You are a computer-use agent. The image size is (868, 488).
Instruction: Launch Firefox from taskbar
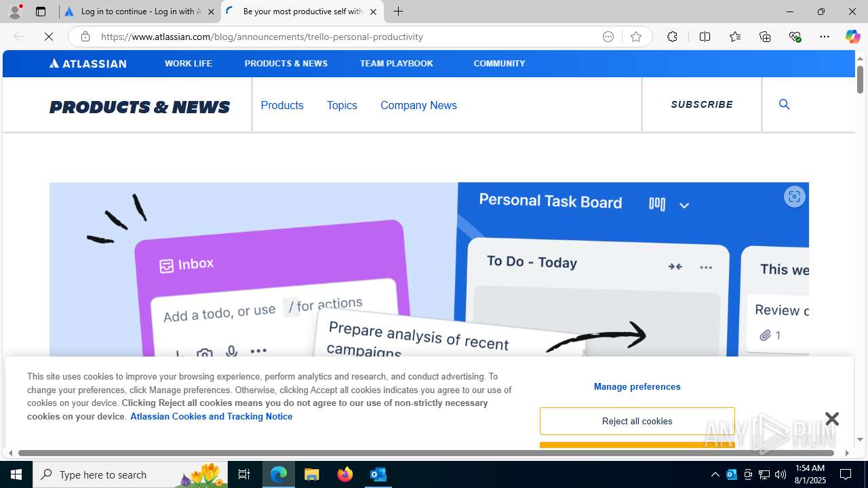[345, 474]
